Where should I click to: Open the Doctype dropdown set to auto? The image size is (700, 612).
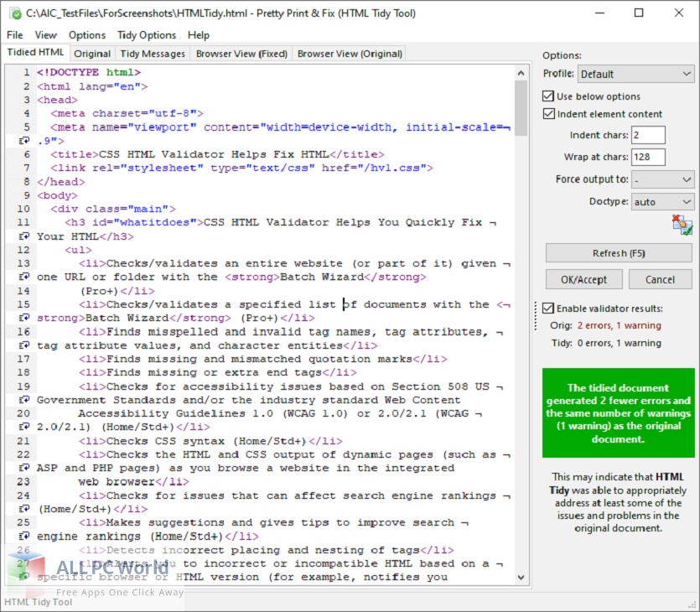[662, 200]
